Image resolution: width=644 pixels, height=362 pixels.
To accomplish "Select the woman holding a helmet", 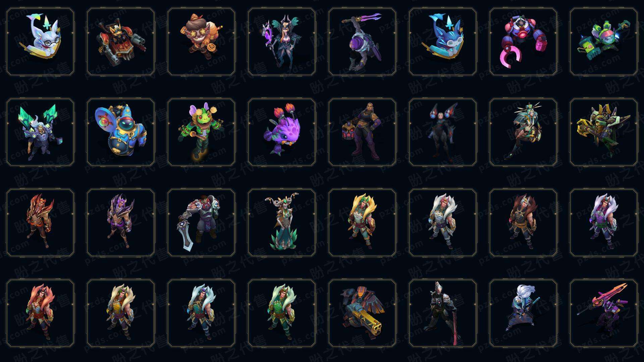I will point(362,132).
